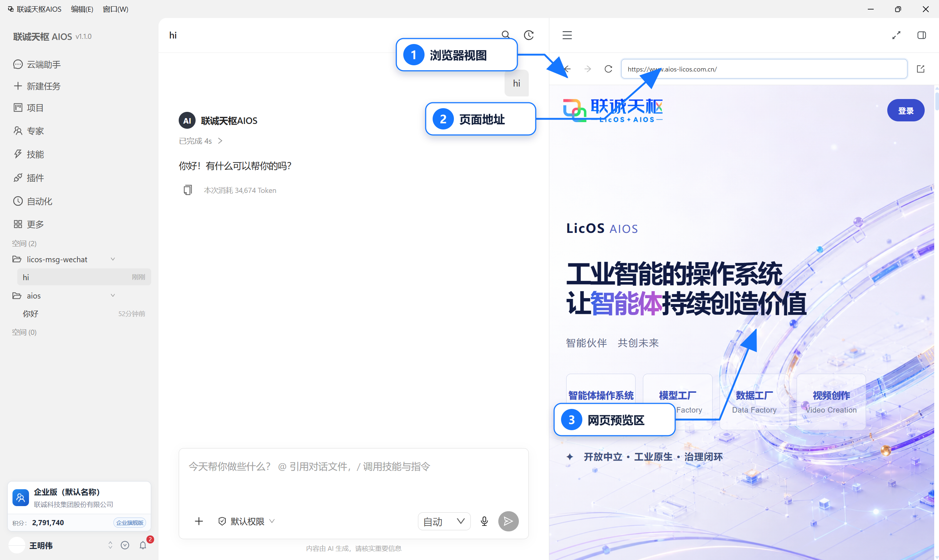939x560 pixels.
Task: Open the 数据工厂 Data Factory card
Action: click(754, 402)
